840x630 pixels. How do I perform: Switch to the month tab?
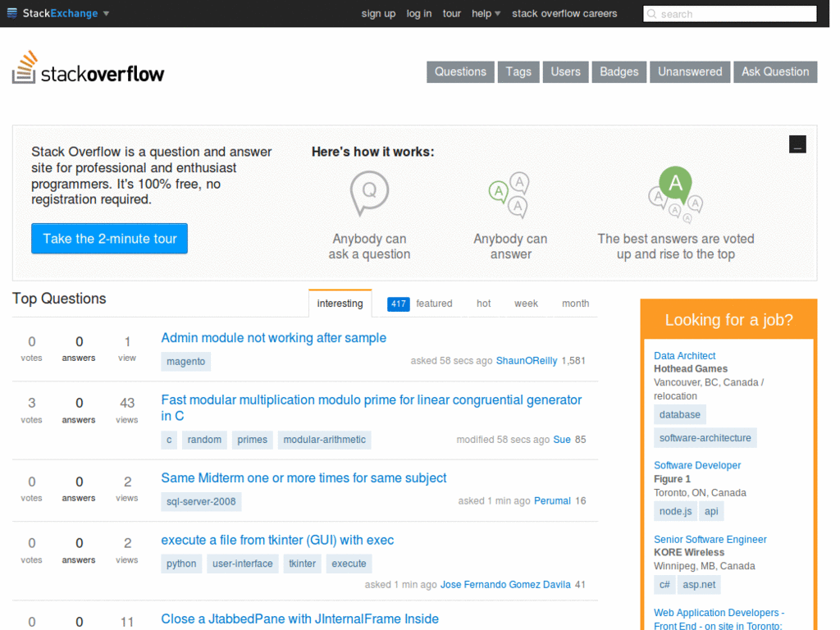pos(575,304)
